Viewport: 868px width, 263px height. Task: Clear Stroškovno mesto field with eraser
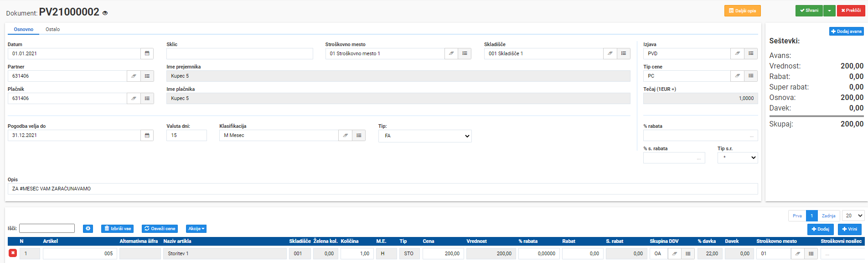tap(451, 53)
